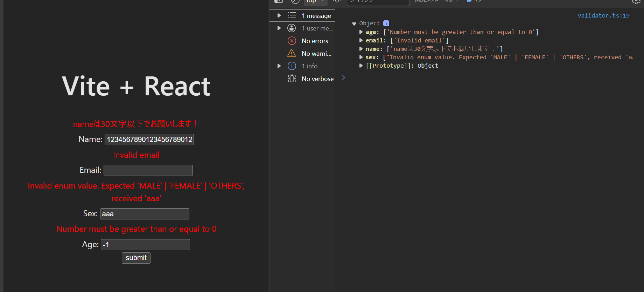Click the clear console icon in DevTools toolbar

click(295, 1)
